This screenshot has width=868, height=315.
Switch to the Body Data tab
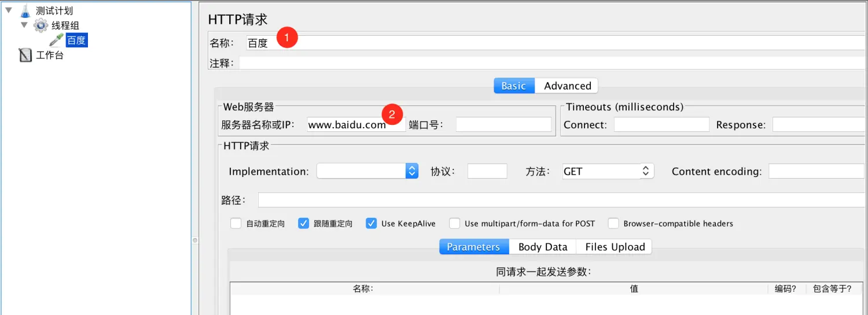(543, 247)
